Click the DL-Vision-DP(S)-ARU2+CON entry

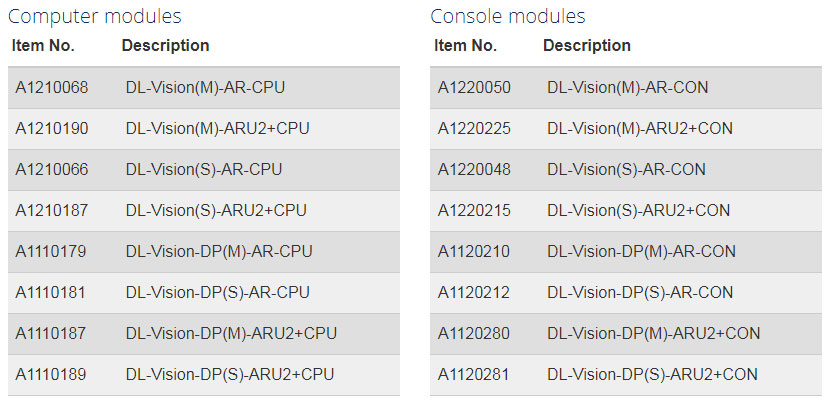pyautogui.click(x=653, y=375)
